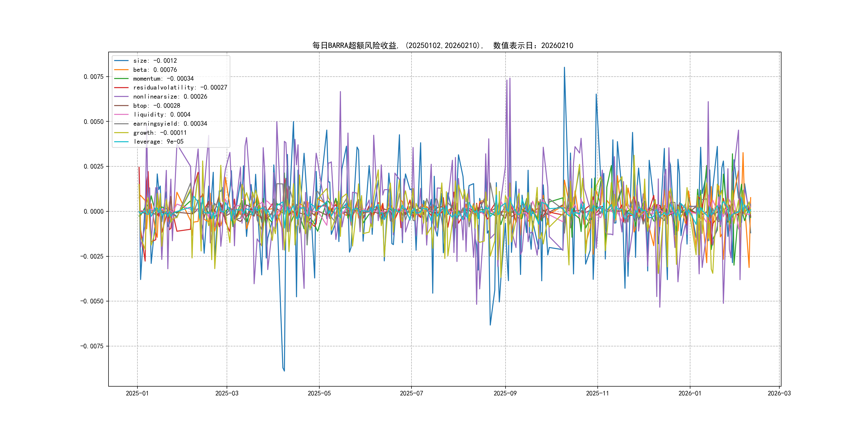868x434 pixels.
Task: Click the purple nonlinearsize legend line swatch
Action: pyautogui.click(x=121, y=97)
